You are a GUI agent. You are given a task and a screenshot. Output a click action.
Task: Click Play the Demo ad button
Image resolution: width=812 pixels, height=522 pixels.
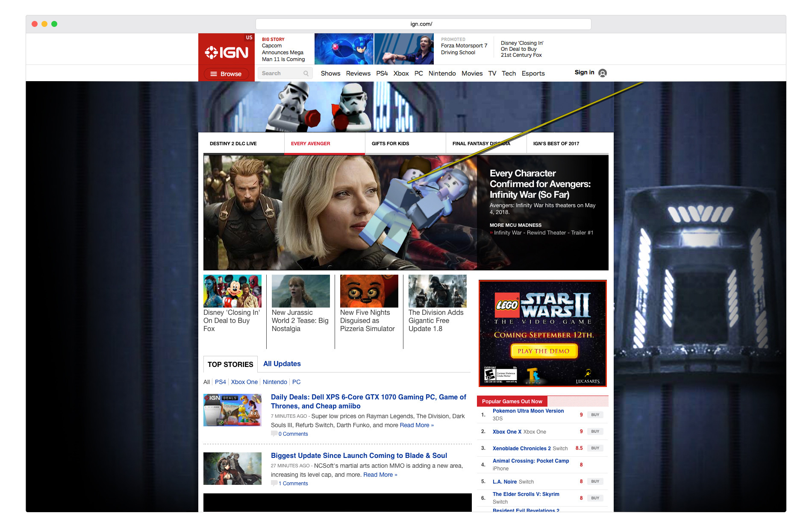tap(544, 351)
